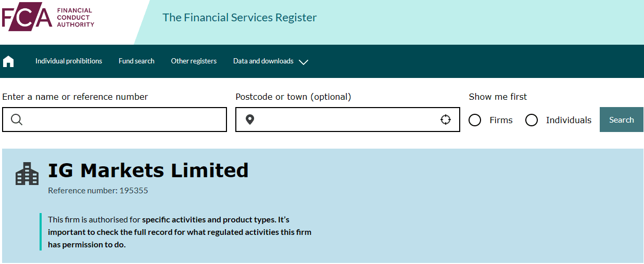Open Other registers page
This screenshot has width=644, height=264.
[x=194, y=61]
